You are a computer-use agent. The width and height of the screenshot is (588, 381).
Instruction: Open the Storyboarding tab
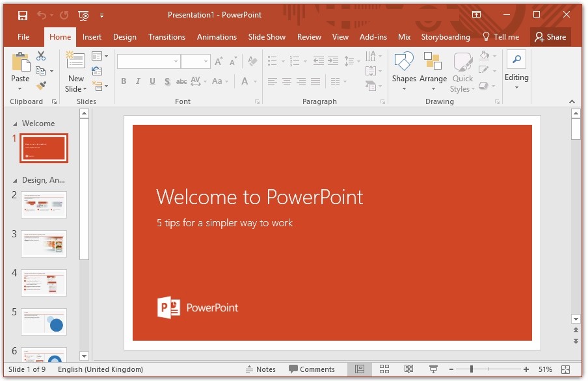pyautogui.click(x=446, y=37)
